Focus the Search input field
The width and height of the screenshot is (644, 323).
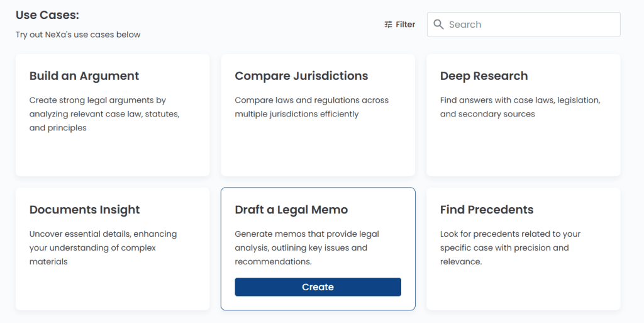click(x=524, y=25)
